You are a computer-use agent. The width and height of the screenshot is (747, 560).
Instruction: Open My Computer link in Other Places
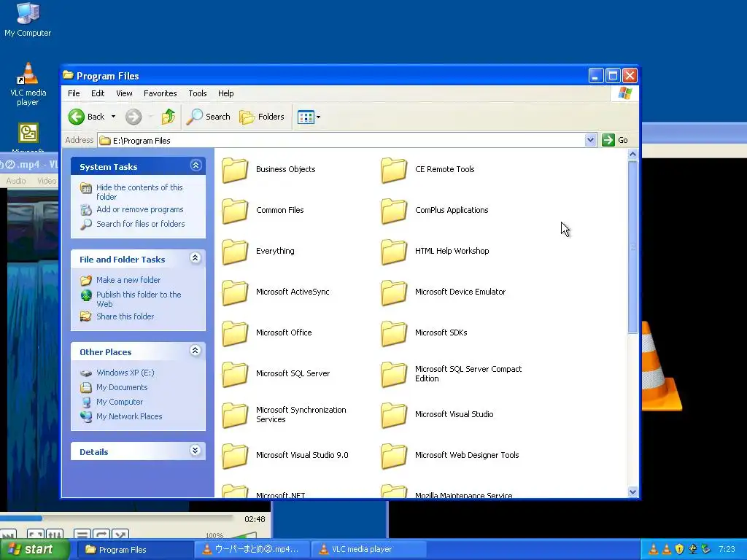tap(120, 402)
